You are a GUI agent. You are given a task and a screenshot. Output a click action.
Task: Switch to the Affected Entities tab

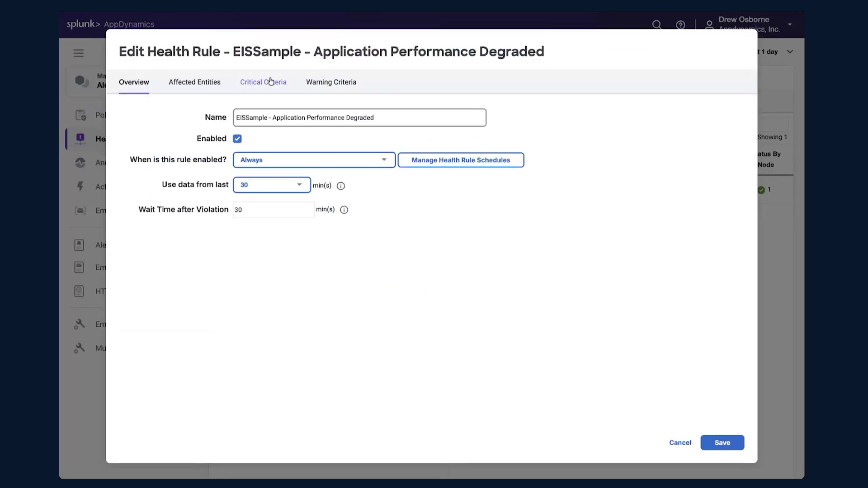pos(194,82)
